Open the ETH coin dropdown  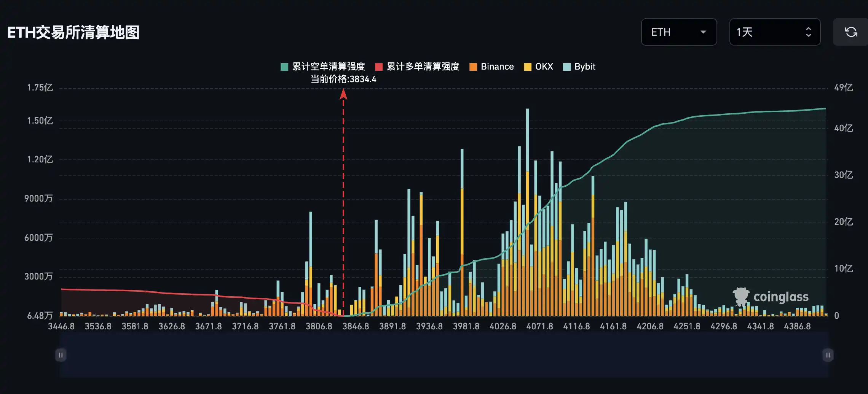(678, 32)
